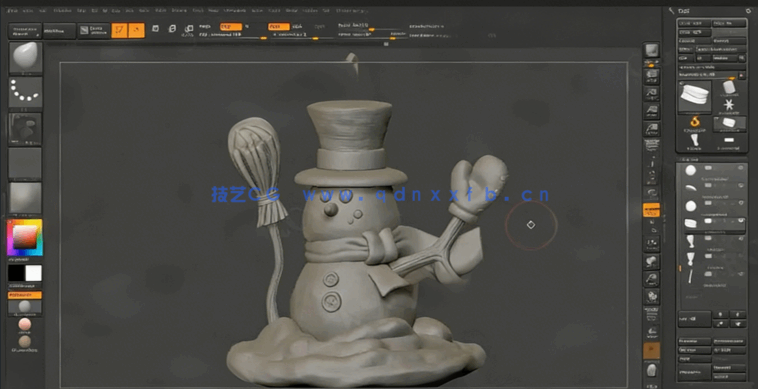Open the Material selector sphere
Screen dimensions: 758x389
pyautogui.click(x=25, y=198)
